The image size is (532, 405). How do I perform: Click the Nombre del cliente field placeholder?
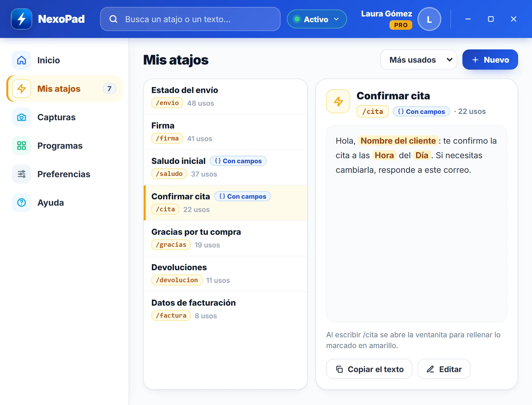pyautogui.click(x=398, y=141)
